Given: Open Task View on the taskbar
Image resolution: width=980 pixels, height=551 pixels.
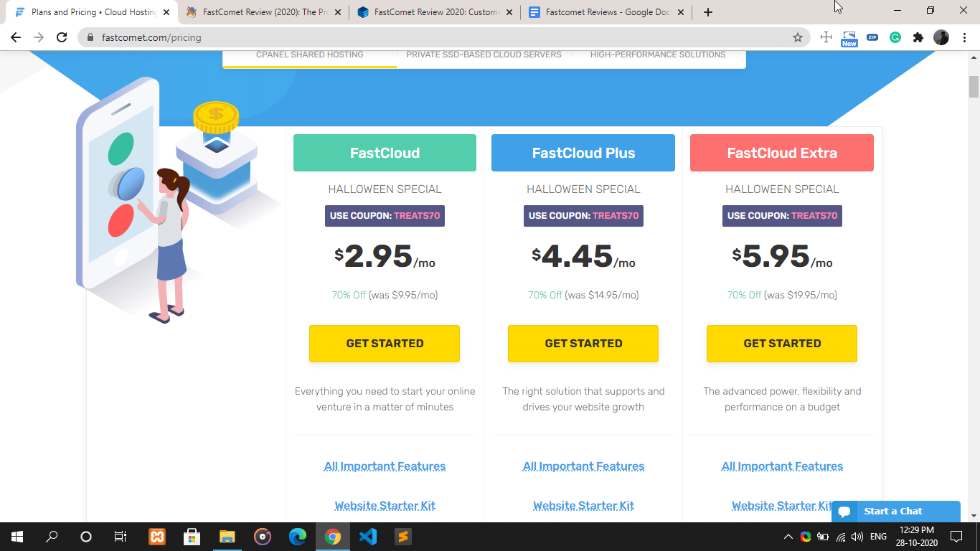Looking at the screenshot, I should [121, 536].
